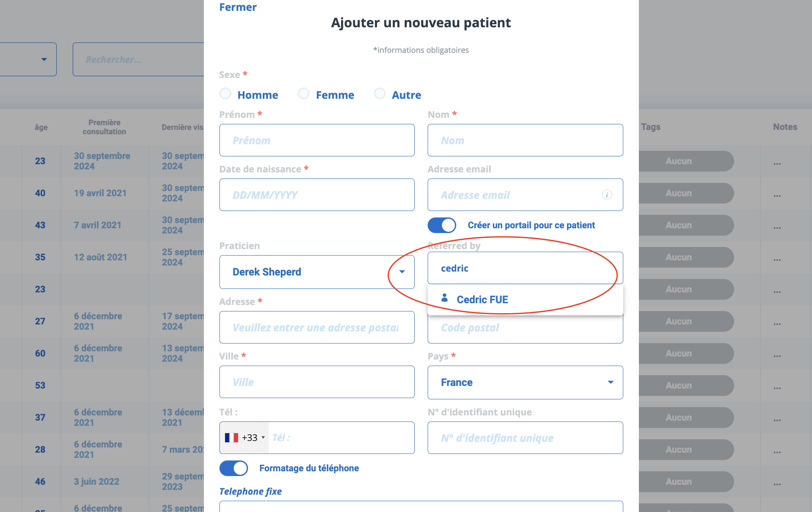Click the Prénom input field
812x512 pixels.
pos(317,140)
